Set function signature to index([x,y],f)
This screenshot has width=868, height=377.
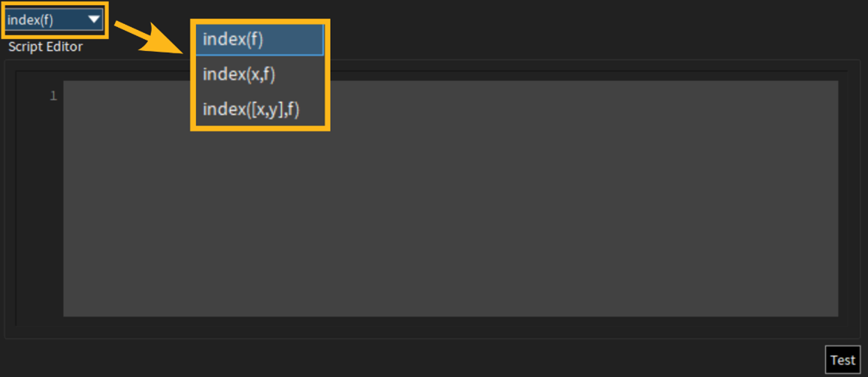coord(259,110)
